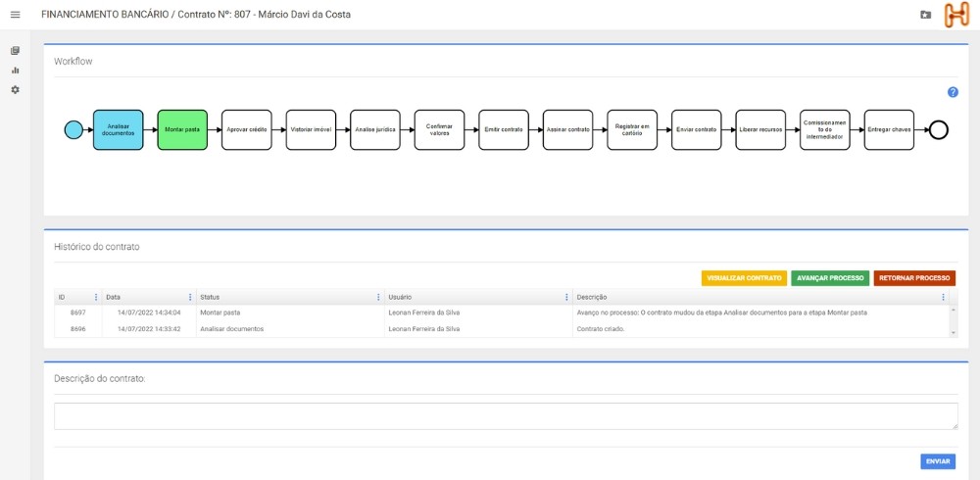This screenshot has height=480, width=980.
Task: Select the Liberar recursos workflow step
Action: tap(760, 130)
